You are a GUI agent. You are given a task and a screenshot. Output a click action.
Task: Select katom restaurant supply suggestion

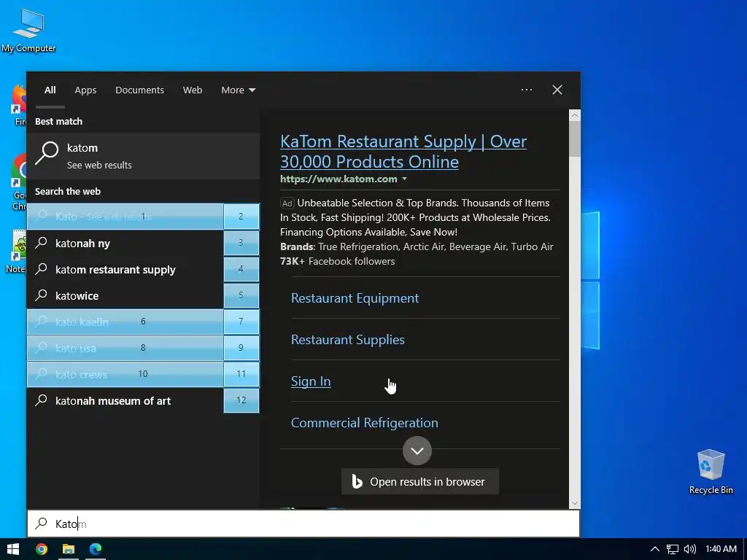(125, 269)
